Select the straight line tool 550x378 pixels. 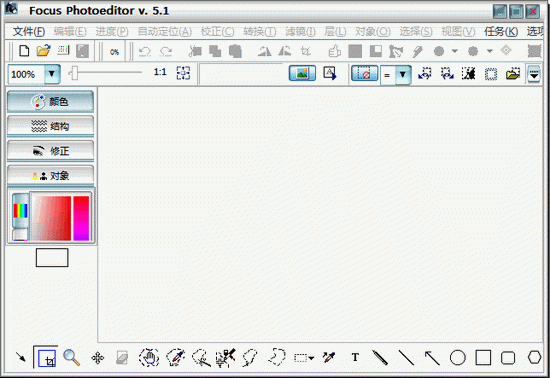click(x=406, y=358)
